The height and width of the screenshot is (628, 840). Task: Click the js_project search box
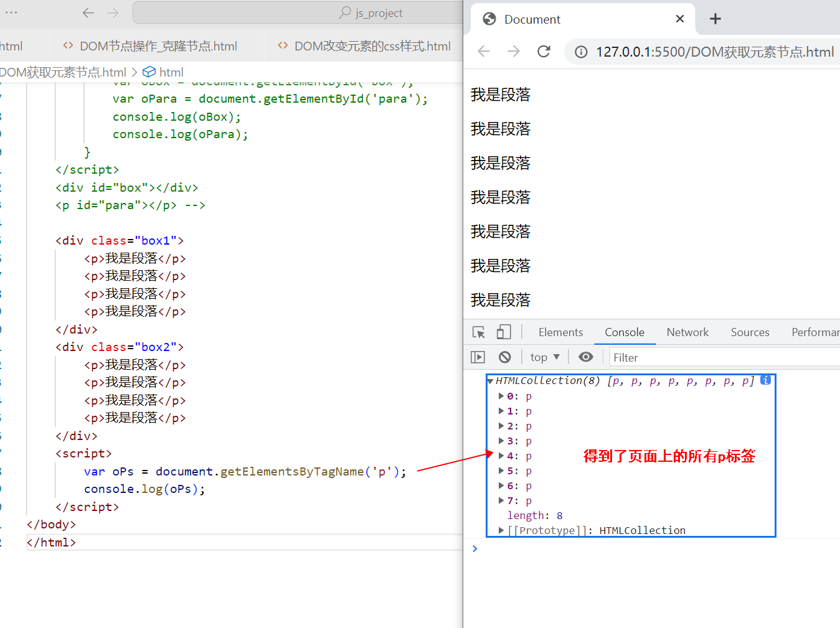tap(298, 12)
